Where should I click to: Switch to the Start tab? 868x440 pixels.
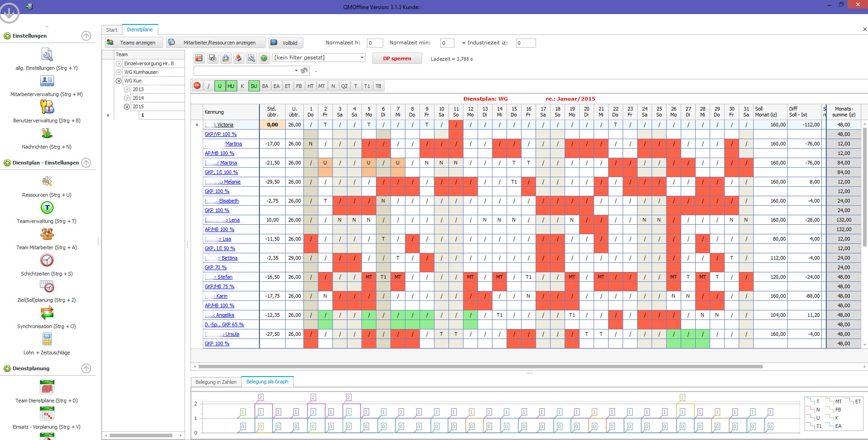click(112, 30)
